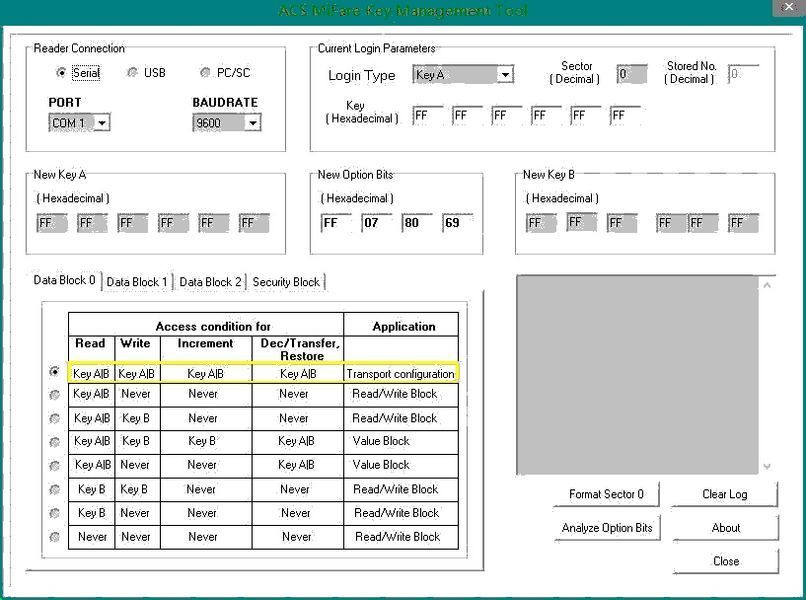
Task: Select radio for Key B, Key B Read/Write row
Action: coord(54,489)
